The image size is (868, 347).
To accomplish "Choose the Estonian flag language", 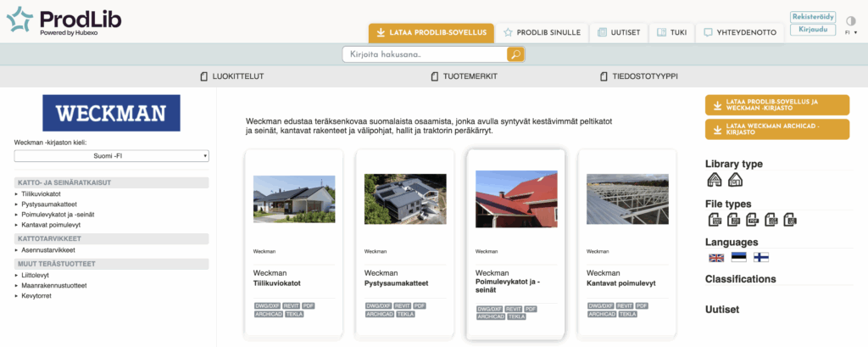I will [739, 257].
